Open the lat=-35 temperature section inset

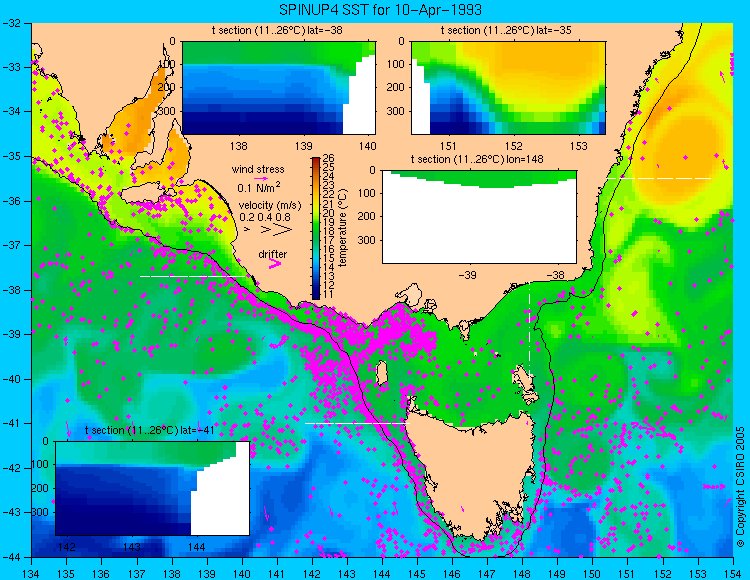[508, 88]
